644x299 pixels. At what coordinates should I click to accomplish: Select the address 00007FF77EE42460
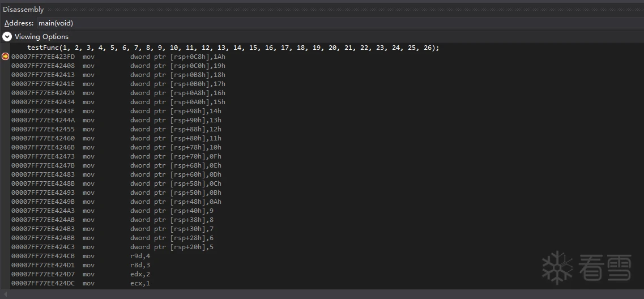(43, 138)
